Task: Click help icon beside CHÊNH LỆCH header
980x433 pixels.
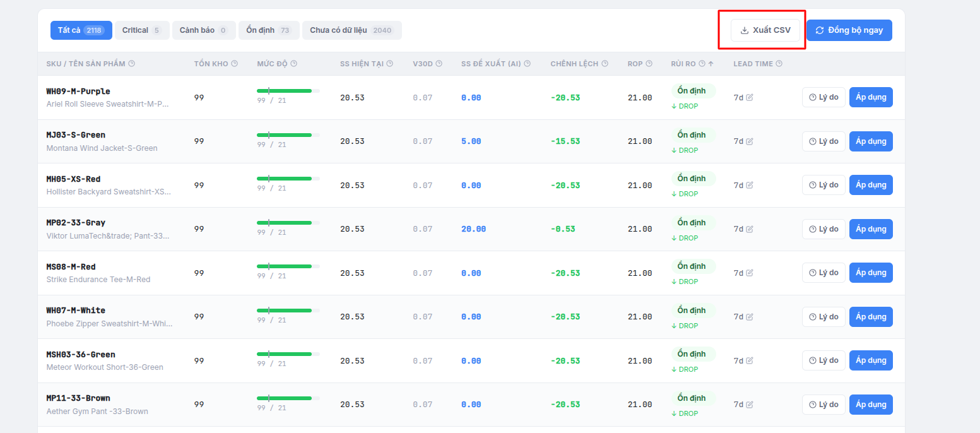Action: pos(605,64)
